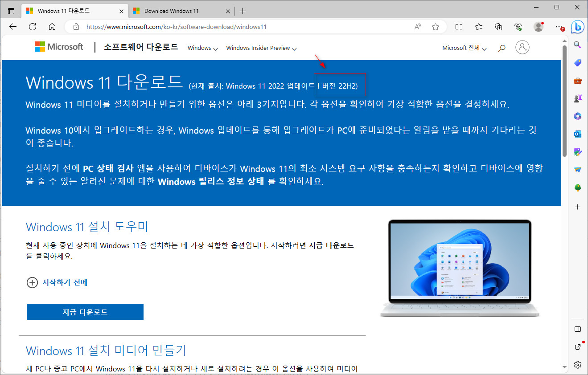Viewport: 588px width, 375px height.
Task: Open the PC 상태 검사 link
Action: tap(108, 168)
